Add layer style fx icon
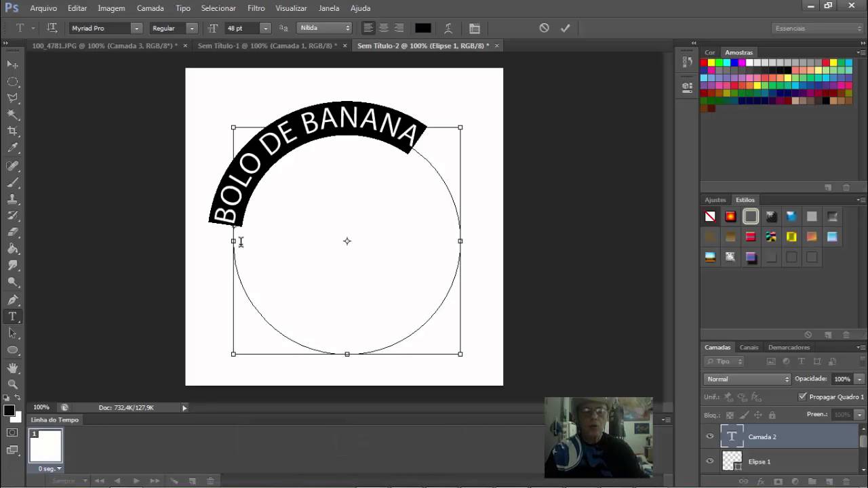Viewport: 868px width, 488px height. tap(760, 482)
